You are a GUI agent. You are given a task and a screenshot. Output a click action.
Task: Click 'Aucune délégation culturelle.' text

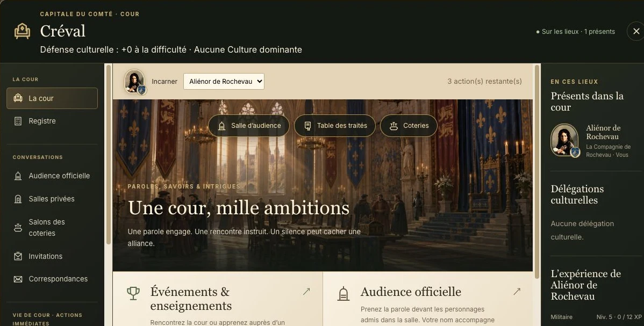pos(582,230)
